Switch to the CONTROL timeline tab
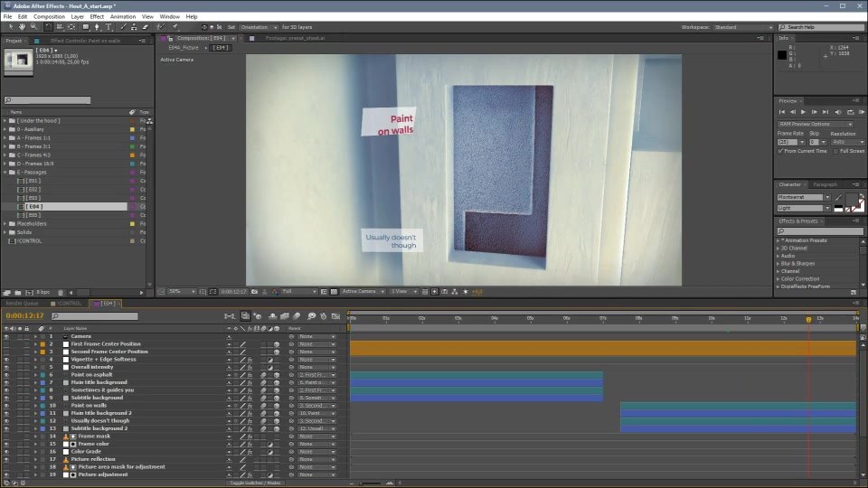868x488 pixels. point(70,304)
